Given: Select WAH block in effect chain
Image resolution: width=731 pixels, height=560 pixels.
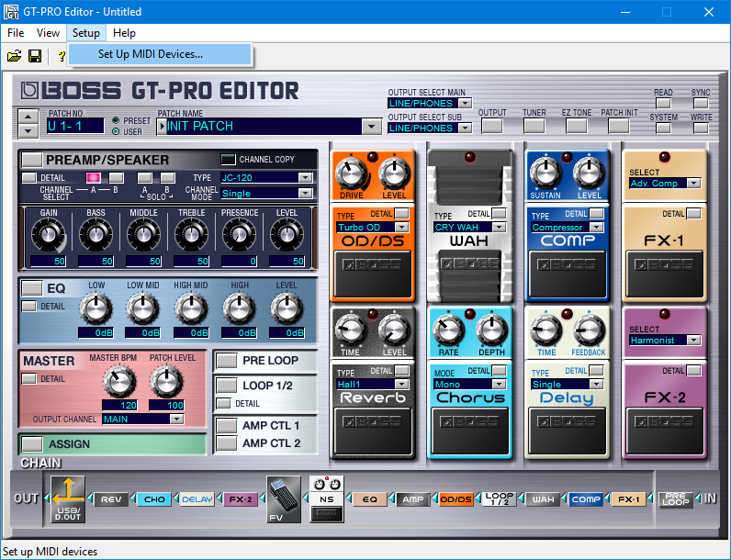Looking at the screenshot, I should tap(543, 499).
